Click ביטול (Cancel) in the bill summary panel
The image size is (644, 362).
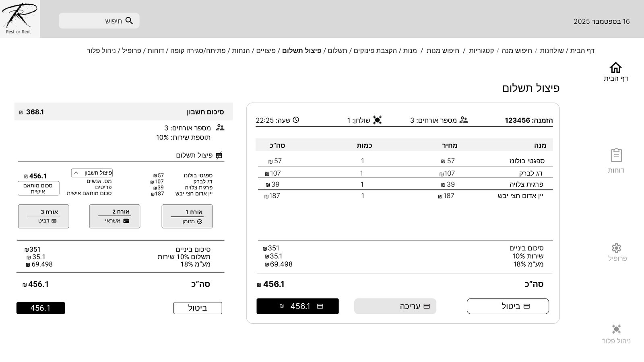coord(198,308)
